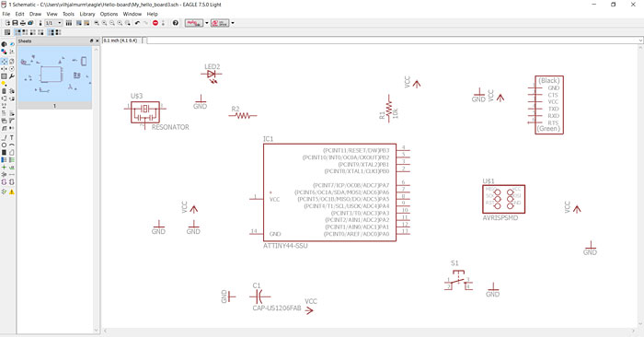
Task: Close the Sheets panel
Action: point(98,41)
